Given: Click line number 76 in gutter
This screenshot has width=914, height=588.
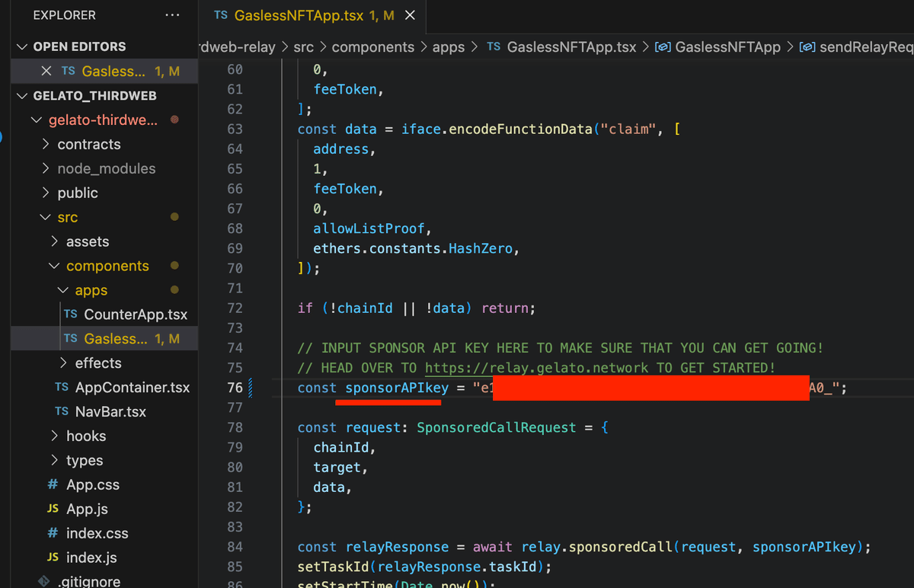Looking at the screenshot, I should pos(235,388).
